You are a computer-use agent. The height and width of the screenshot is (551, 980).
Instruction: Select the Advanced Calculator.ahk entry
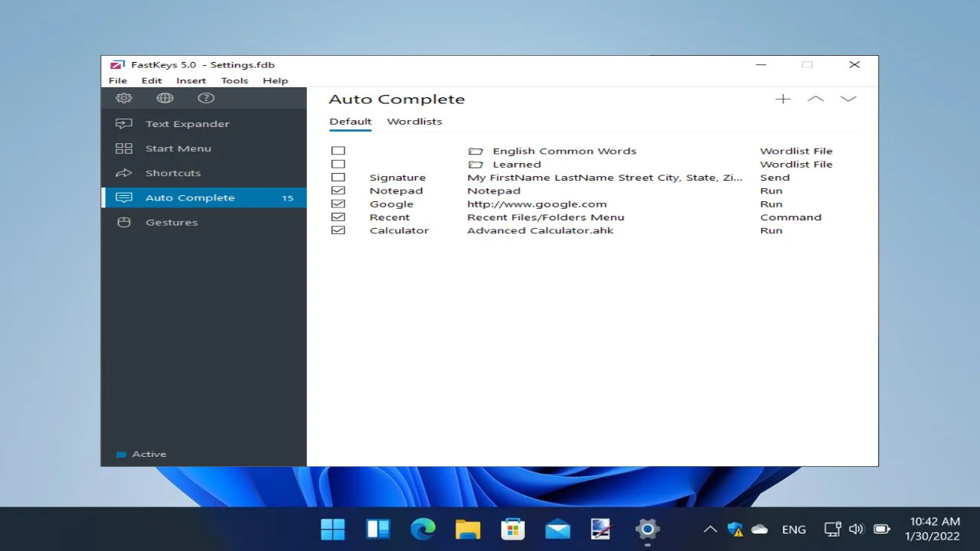(541, 230)
